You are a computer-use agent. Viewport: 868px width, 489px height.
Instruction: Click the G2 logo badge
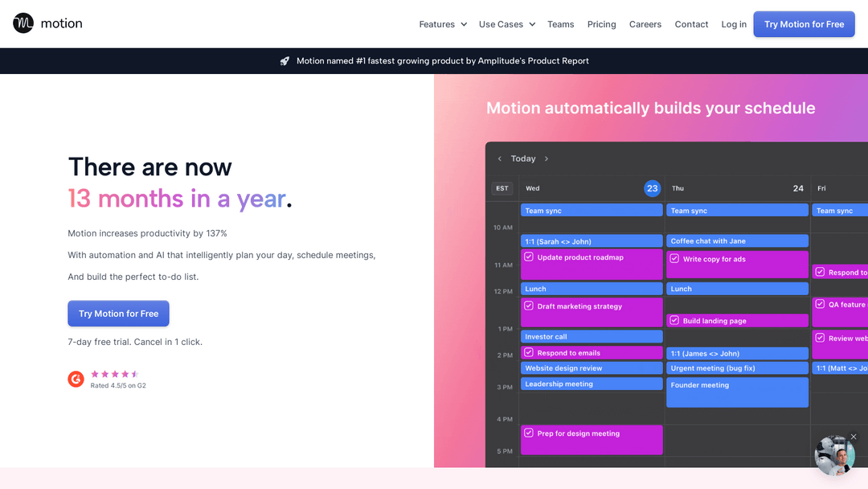coord(76,379)
